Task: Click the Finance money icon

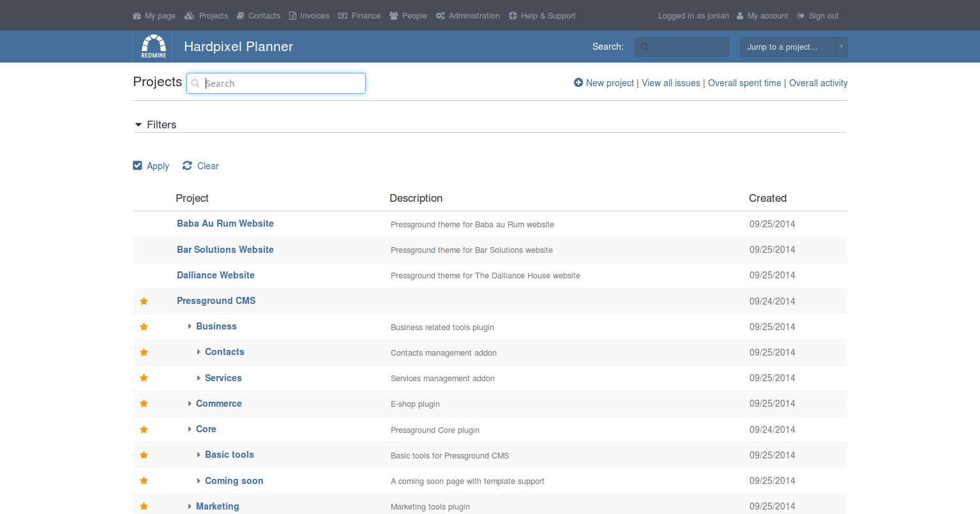Action: tap(343, 16)
